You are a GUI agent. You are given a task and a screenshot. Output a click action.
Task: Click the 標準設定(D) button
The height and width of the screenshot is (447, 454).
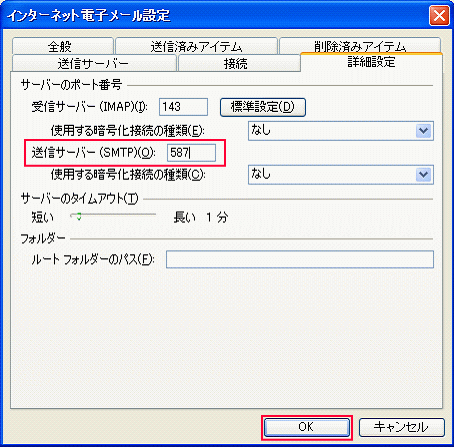[x=263, y=107]
